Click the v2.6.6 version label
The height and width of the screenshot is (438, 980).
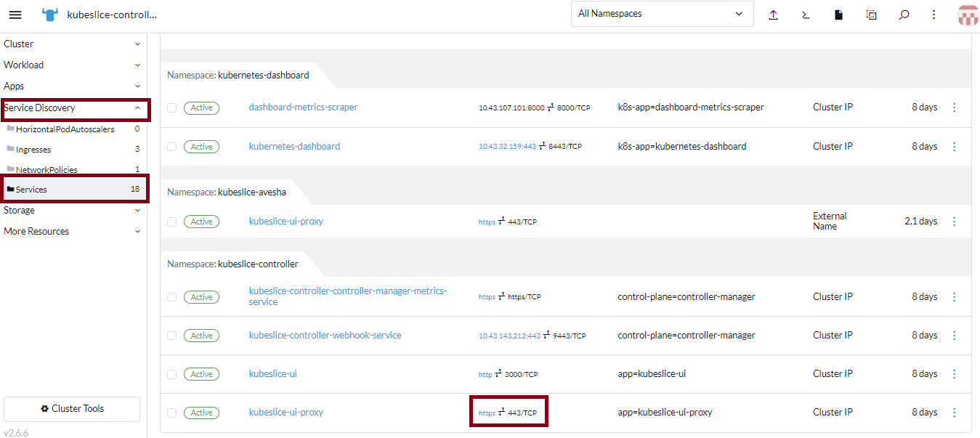[x=16, y=433]
